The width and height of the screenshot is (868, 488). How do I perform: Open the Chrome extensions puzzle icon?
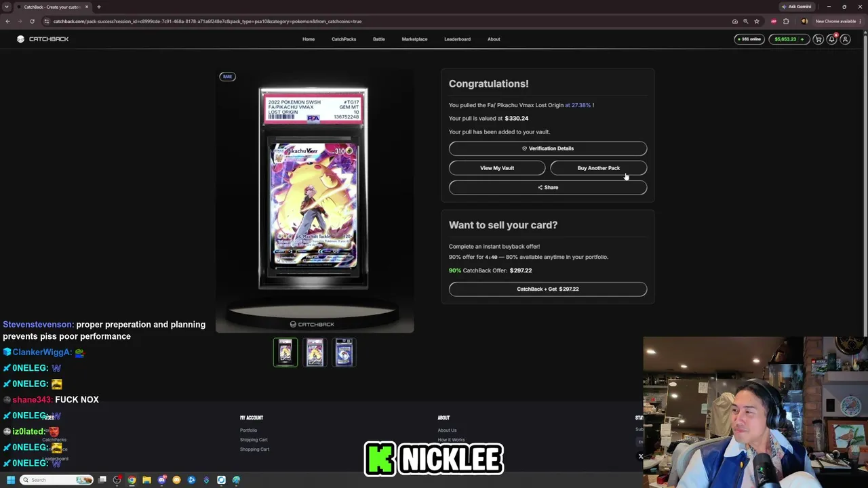coord(786,21)
